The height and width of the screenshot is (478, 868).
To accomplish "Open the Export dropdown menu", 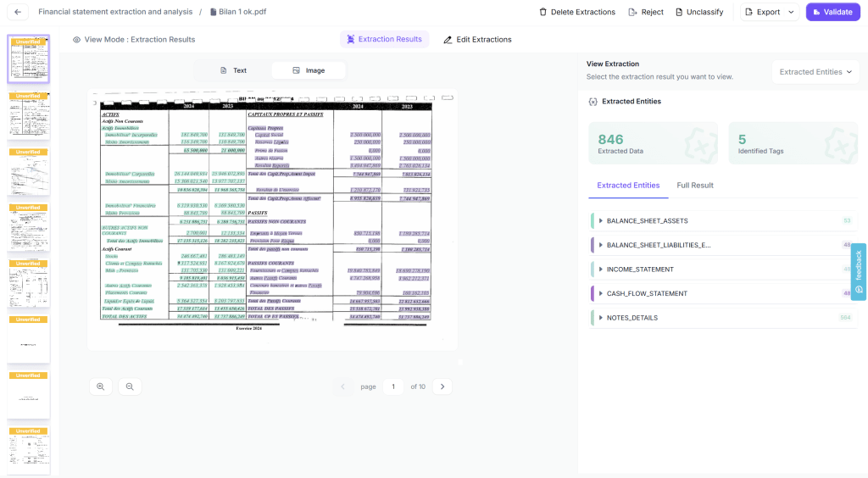I will tap(770, 12).
